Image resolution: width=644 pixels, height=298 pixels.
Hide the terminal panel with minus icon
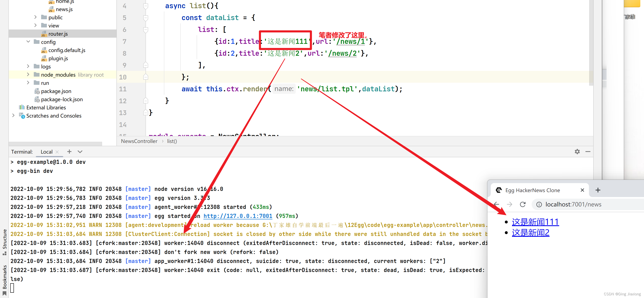(x=588, y=152)
